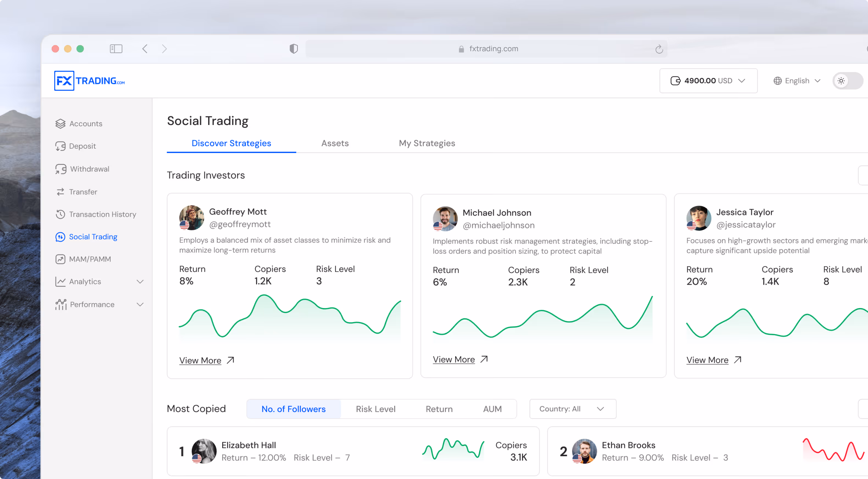
Task: Click the @geoffreymott handle
Action: 240,224
